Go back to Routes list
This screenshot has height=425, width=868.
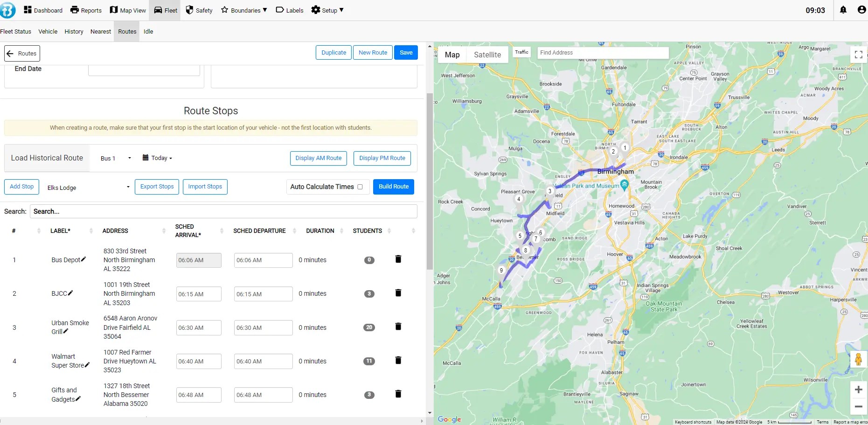click(22, 53)
